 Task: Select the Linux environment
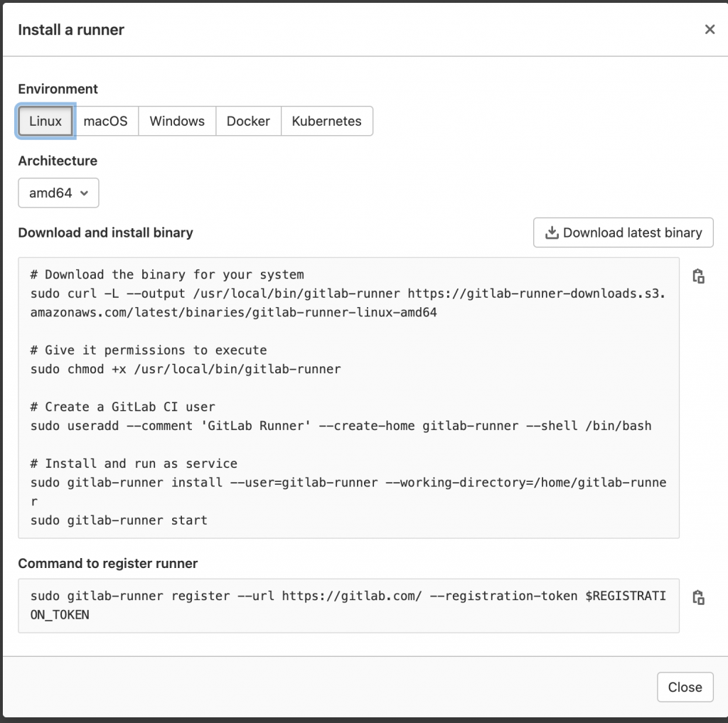[x=45, y=121]
